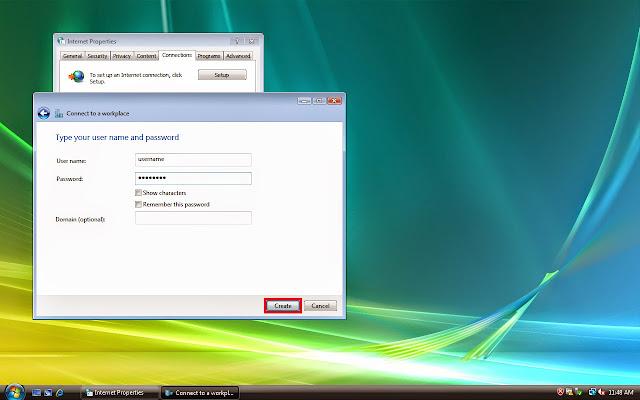Click the Switch between windows quick launch icon
Viewport: 640px width, 400px height.
(48, 393)
